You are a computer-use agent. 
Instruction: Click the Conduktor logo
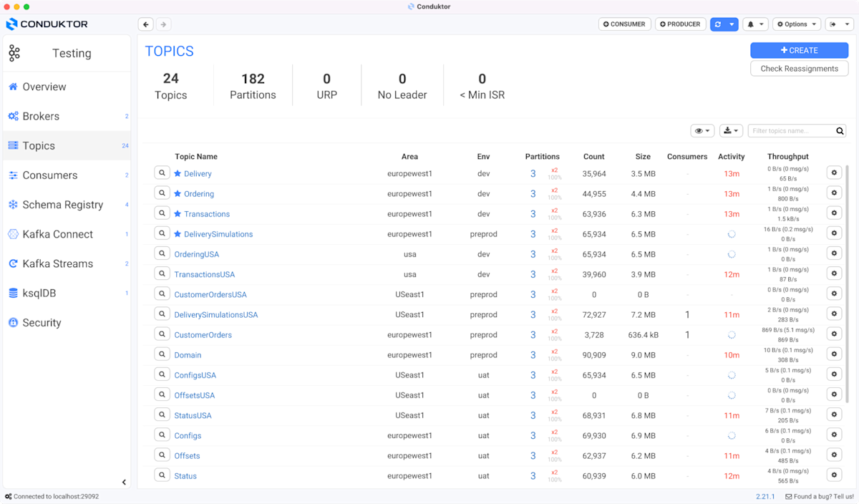coord(47,24)
